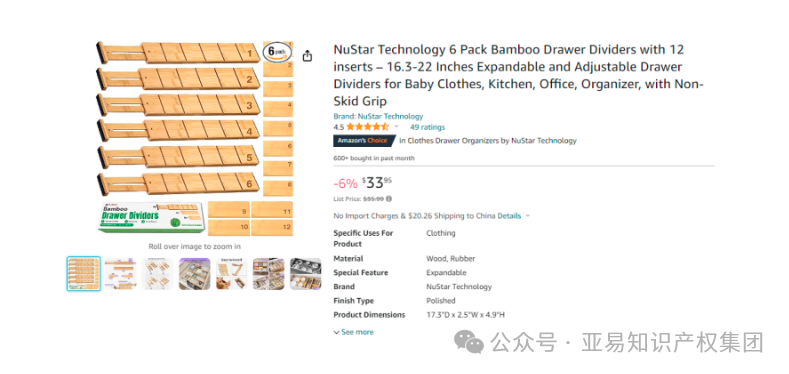Click the star rating icons
Viewport: 789px width, 374px height.
tap(367, 127)
